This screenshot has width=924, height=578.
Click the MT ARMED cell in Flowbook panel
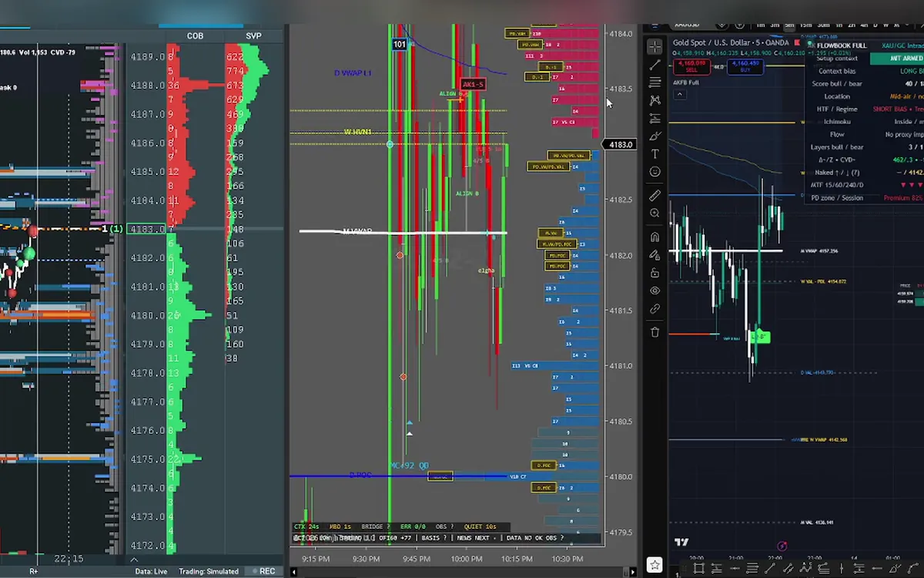click(x=898, y=59)
